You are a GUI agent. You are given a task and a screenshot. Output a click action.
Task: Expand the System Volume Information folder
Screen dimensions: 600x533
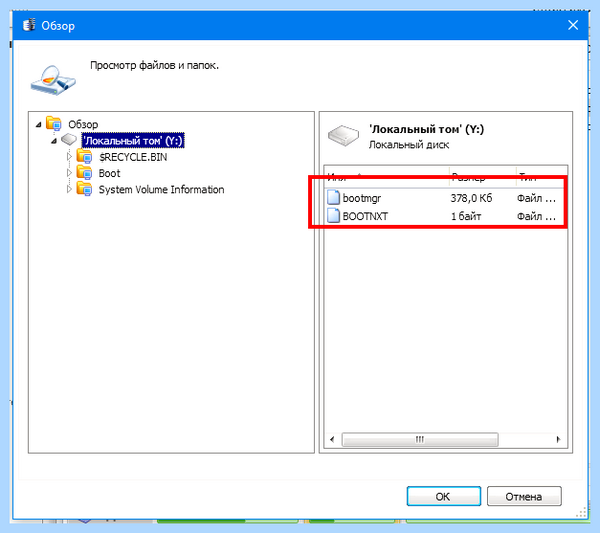coord(69,189)
